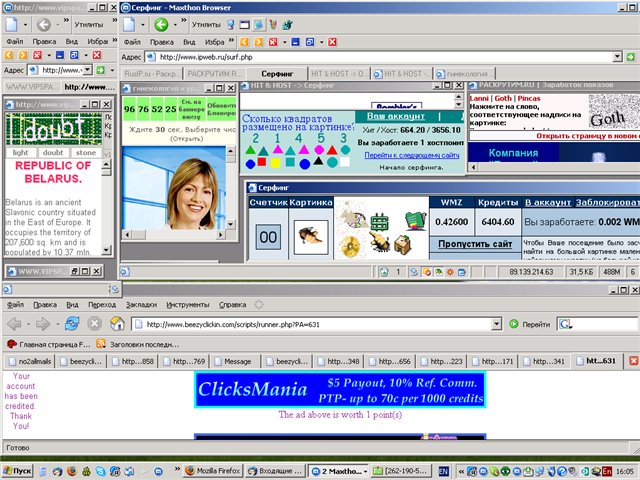
Task: Click the scroll down arrow of Belarus text window
Action: coord(106,250)
